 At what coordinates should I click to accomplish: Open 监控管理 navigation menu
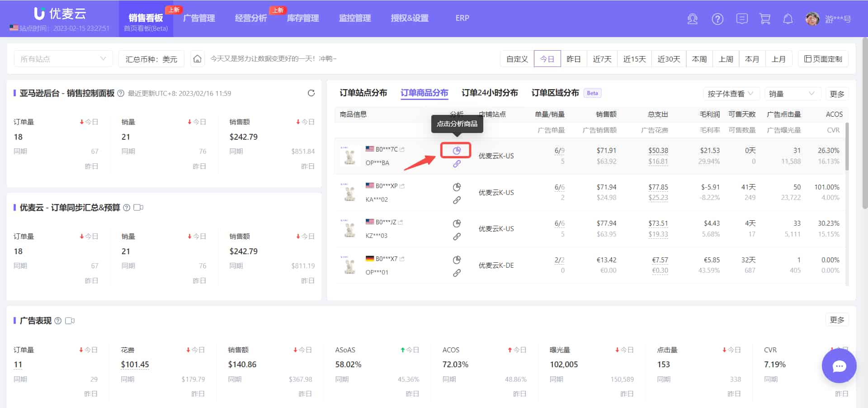(x=355, y=18)
